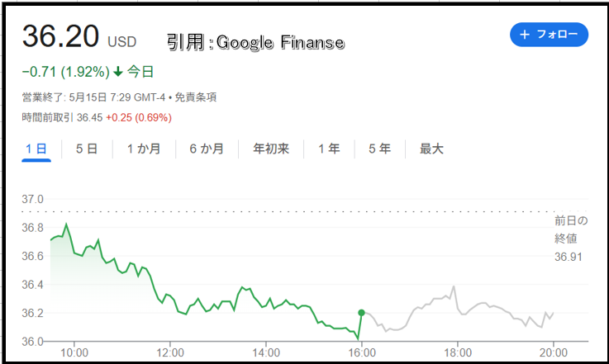Click the gray after-hours peak near 18:00
The image size is (609, 364).
coord(454,286)
